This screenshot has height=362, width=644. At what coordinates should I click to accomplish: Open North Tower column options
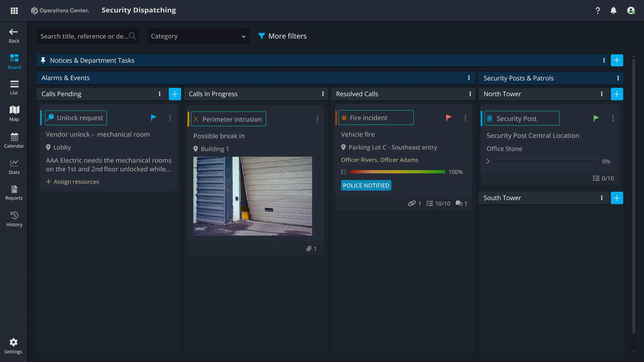coord(601,94)
